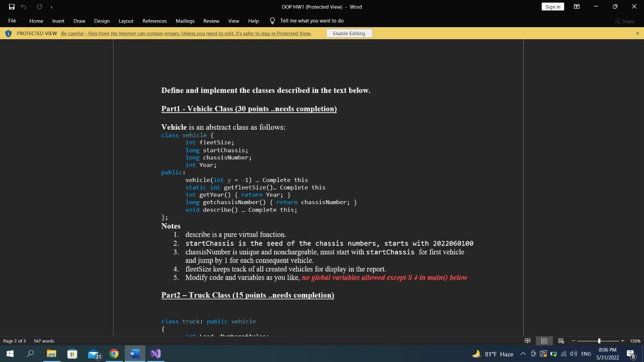Viewport: 644px width, 362px height.
Task: Click the Sign in button
Action: [552, 7]
